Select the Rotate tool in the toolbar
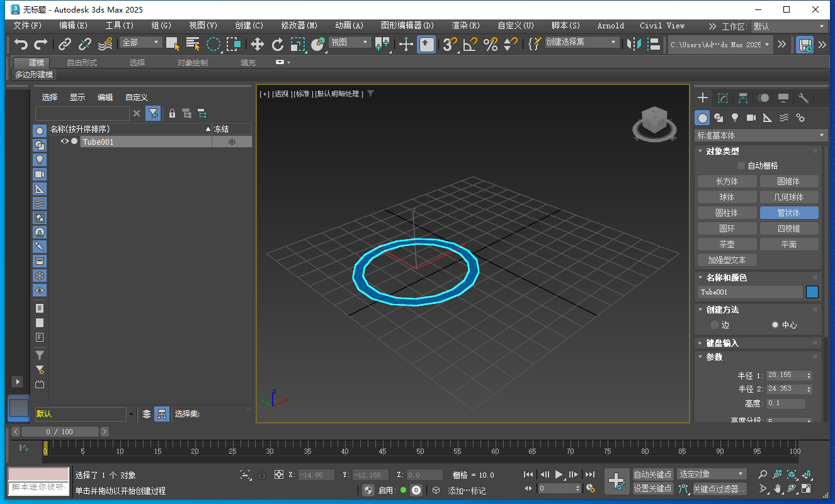The height and width of the screenshot is (504, 835). pyautogui.click(x=278, y=44)
